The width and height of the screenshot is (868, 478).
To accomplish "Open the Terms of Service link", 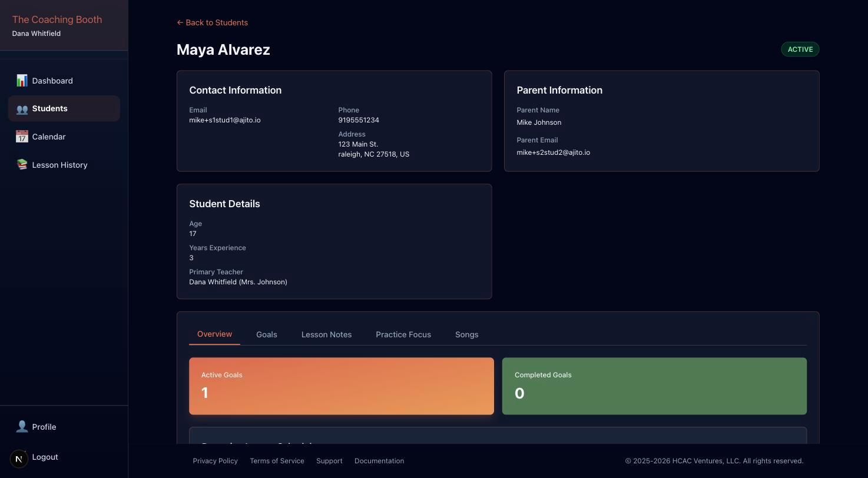I will pos(277,461).
